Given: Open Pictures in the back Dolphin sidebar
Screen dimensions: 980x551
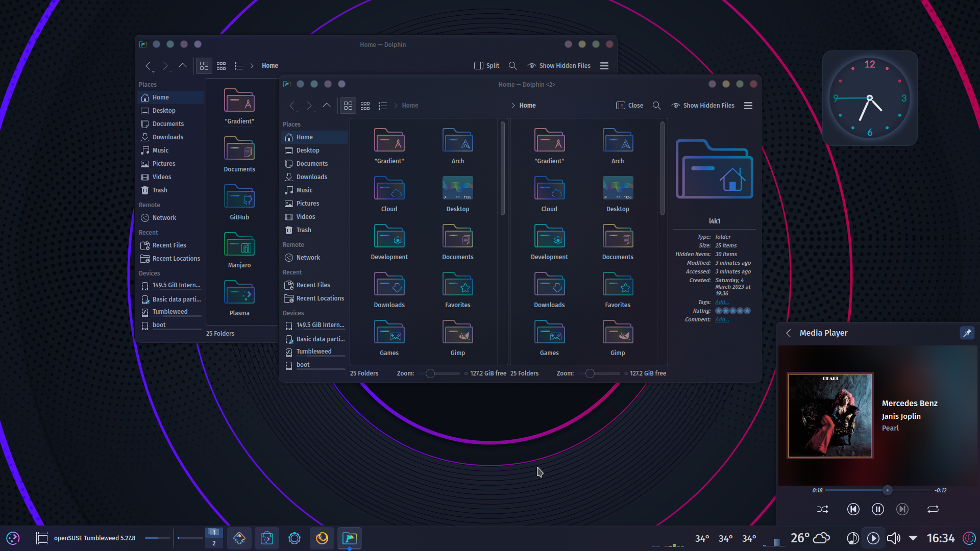Looking at the screenshot, I should coord(170,164).
